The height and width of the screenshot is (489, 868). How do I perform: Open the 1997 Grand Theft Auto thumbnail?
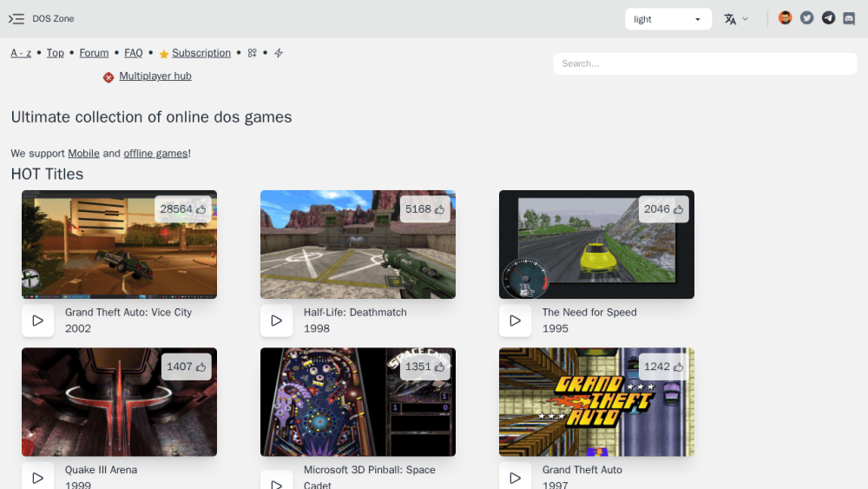(x=596, y=402)
